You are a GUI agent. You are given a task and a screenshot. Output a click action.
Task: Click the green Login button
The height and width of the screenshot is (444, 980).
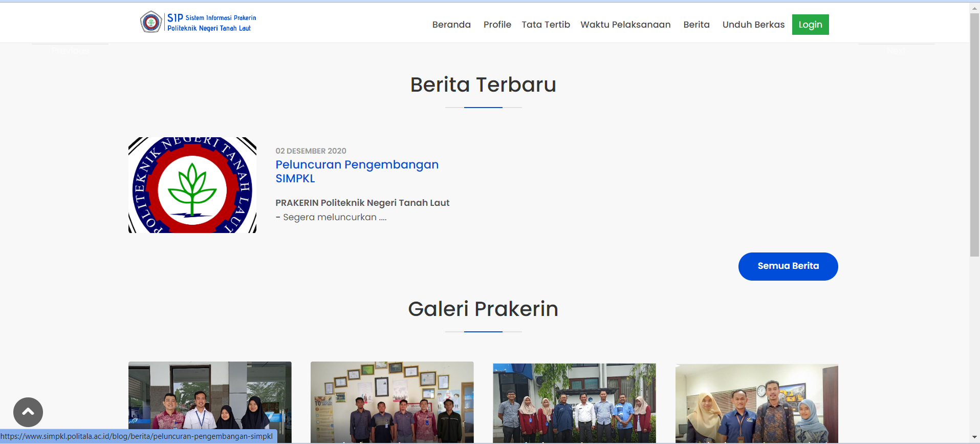[x=810, y=25]
